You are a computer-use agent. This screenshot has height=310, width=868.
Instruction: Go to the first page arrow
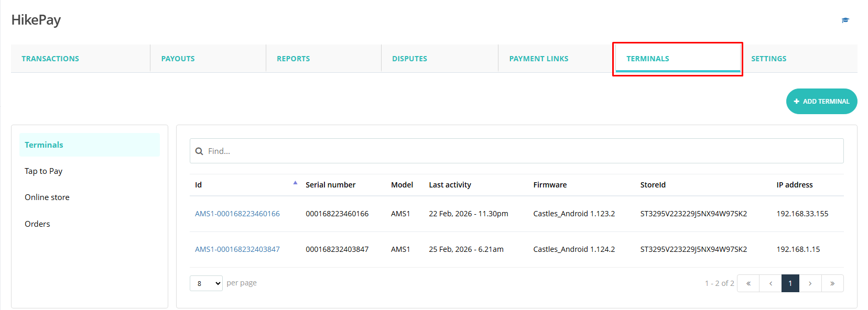(x=748, y=283)
